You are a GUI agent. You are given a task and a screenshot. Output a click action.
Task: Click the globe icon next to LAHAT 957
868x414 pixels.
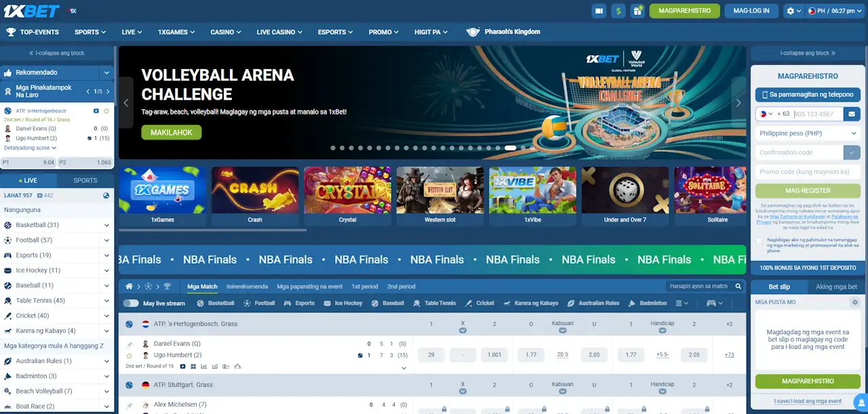[106, 196]
